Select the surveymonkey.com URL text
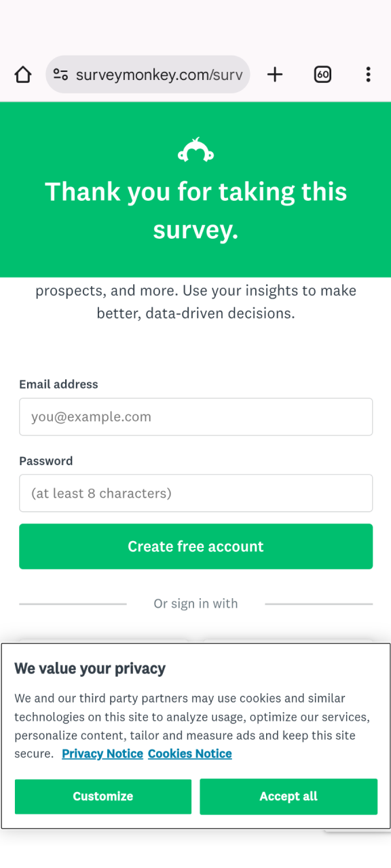 click(159, 75)
